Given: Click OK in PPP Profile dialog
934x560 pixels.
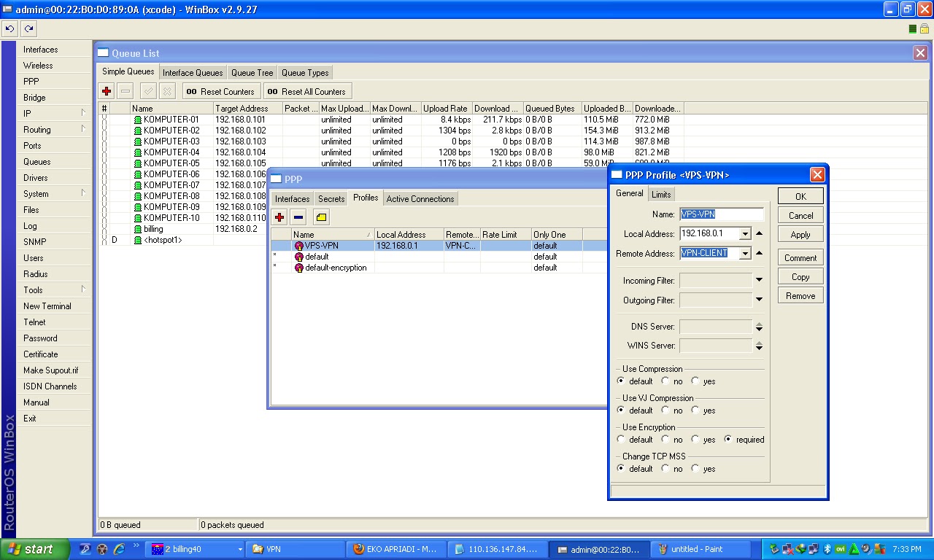Looking at the screenshot, I should pos(800,196).
